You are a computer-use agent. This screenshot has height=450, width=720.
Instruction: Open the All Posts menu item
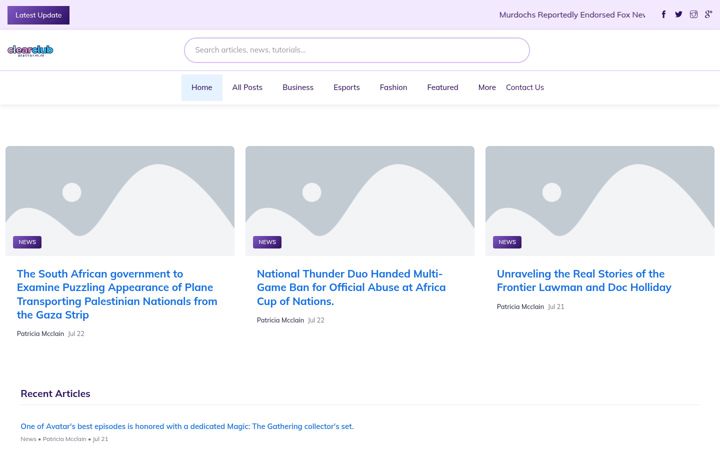pos(247,87)
